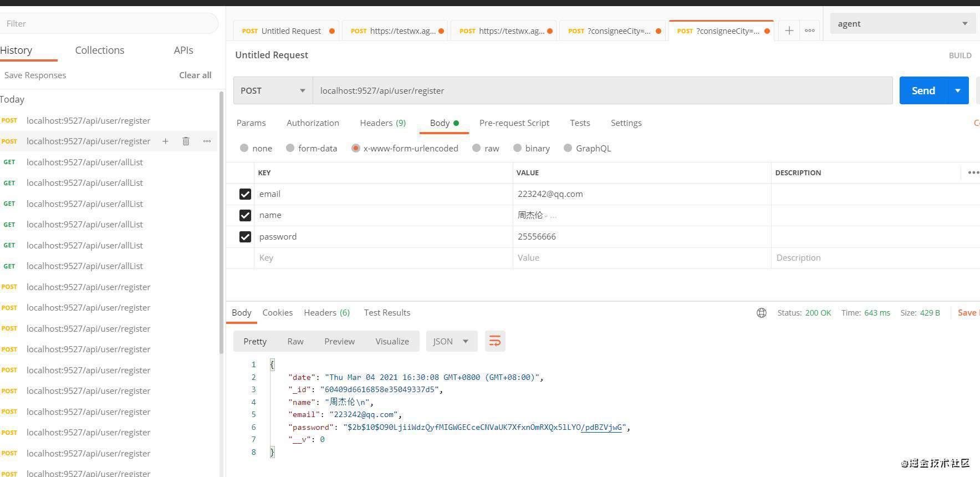
Task: Switch to the Untitled Request tab
Action: pyautogui.click(x=287, y=31)
